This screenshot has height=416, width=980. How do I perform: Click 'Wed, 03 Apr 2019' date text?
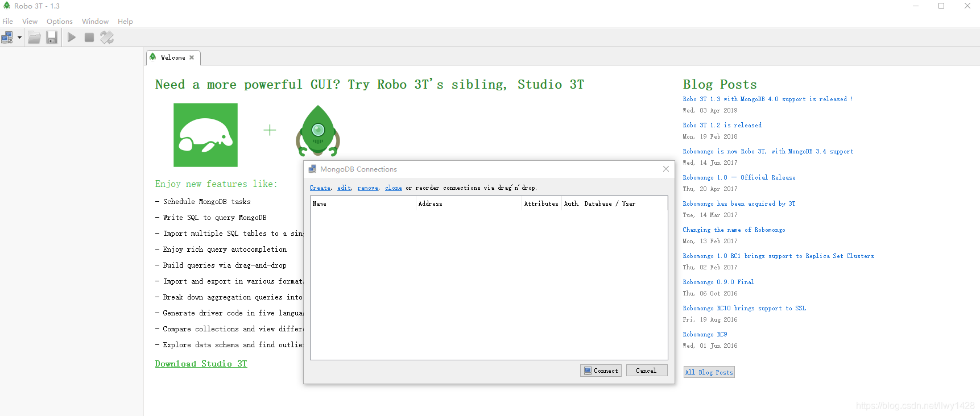click(x=710, y=111)
